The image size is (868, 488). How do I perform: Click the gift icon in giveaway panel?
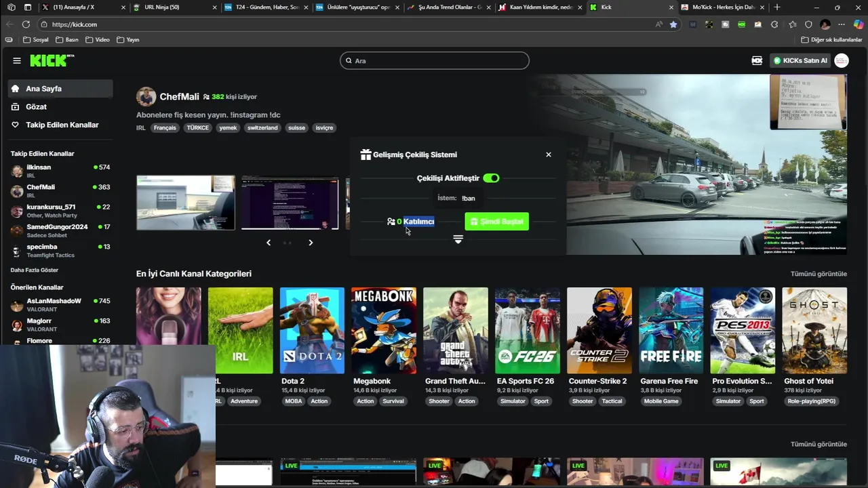[366, 155]
